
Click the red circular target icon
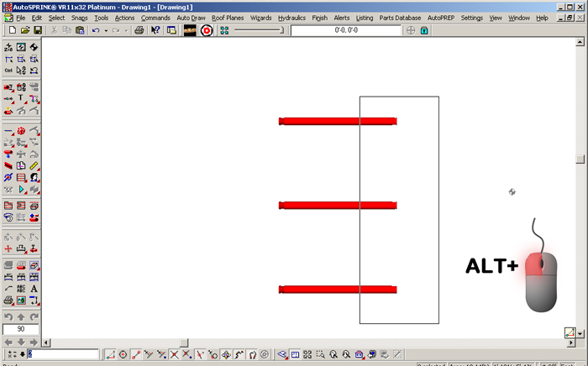click(x=206, y=30)
